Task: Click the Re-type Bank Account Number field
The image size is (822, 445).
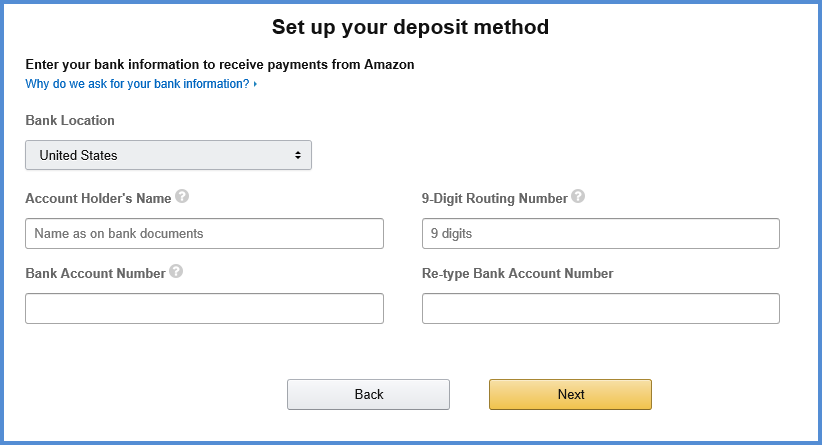Action: 600,308
